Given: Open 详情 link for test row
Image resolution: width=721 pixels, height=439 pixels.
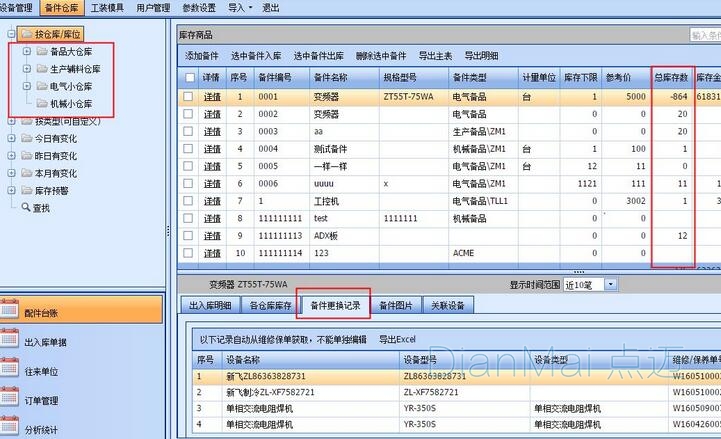Looking at the screenshot, I should coord(212,218).
